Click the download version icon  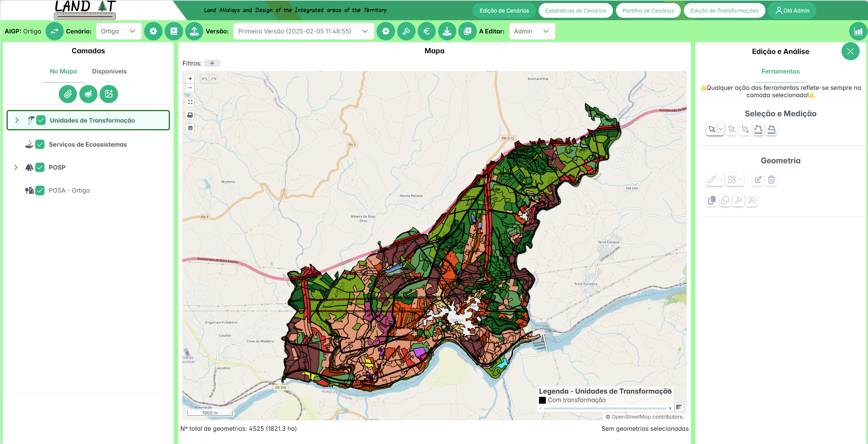447,31
